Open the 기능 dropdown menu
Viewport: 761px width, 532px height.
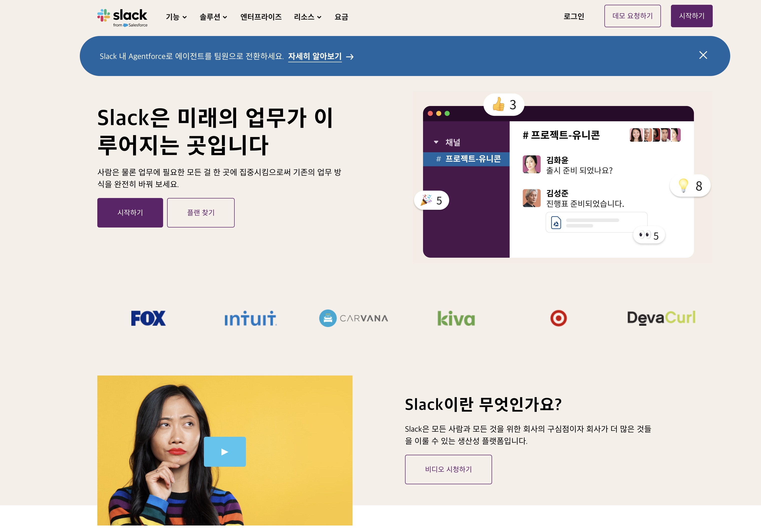pos(176,17)
